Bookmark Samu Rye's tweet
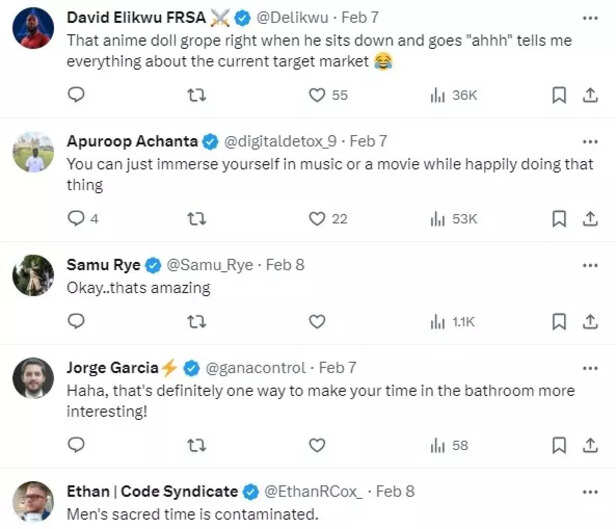 tap(559, 321)
